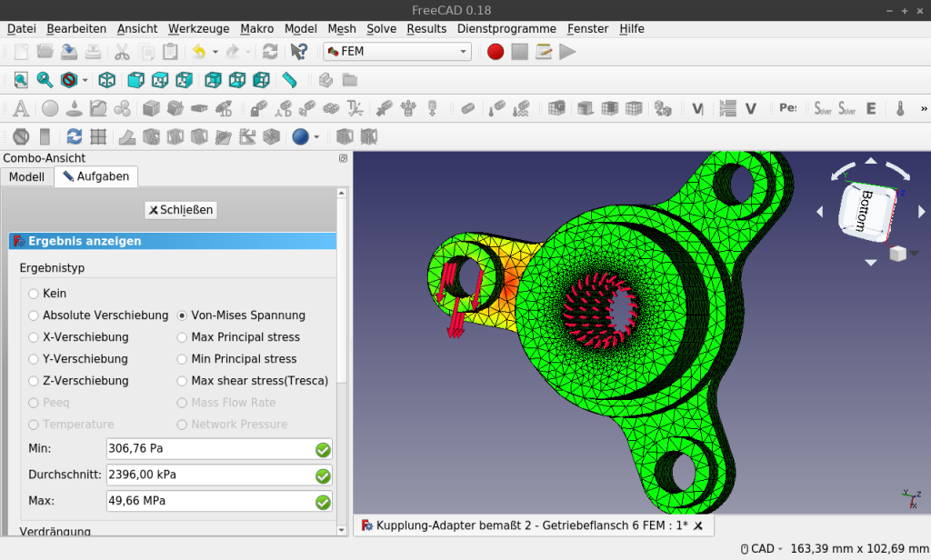Click the blue sphere result icon
931x560 pixels.
tap(301, 137)
